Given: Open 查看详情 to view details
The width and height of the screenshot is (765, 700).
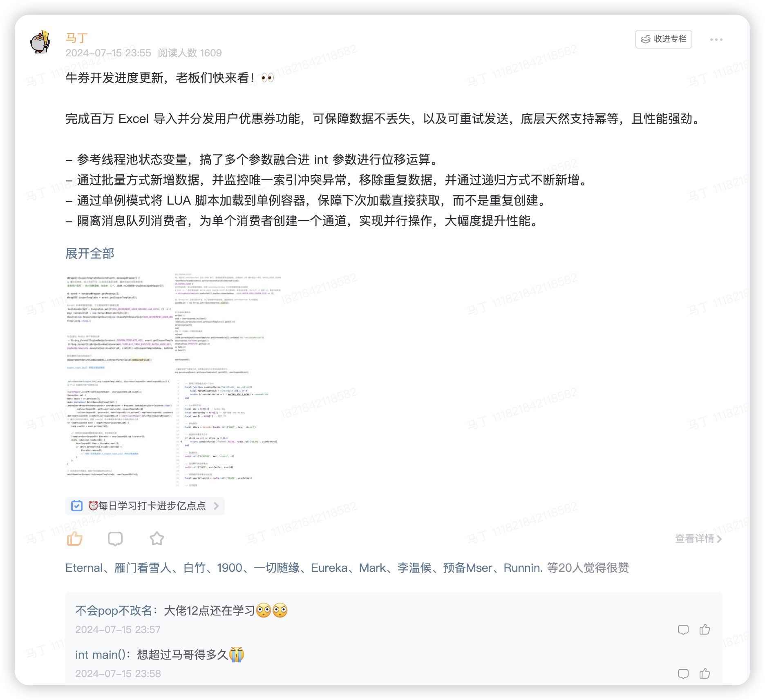Looking at the screenshot, I should tap(698, 539).
